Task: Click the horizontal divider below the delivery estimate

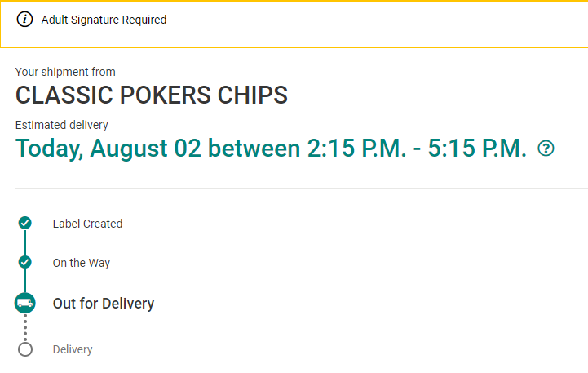Action: pos(294,188)
